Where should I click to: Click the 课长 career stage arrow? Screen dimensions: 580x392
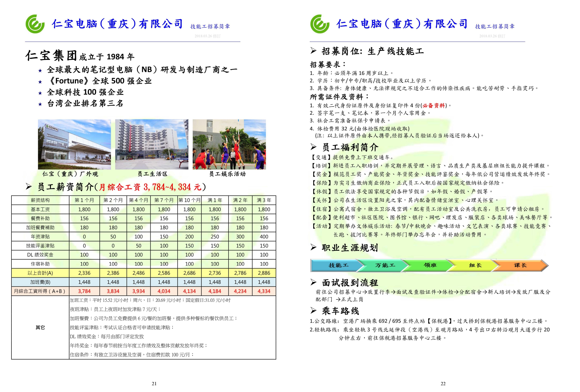pyautogui.click(x=520, y=265)
